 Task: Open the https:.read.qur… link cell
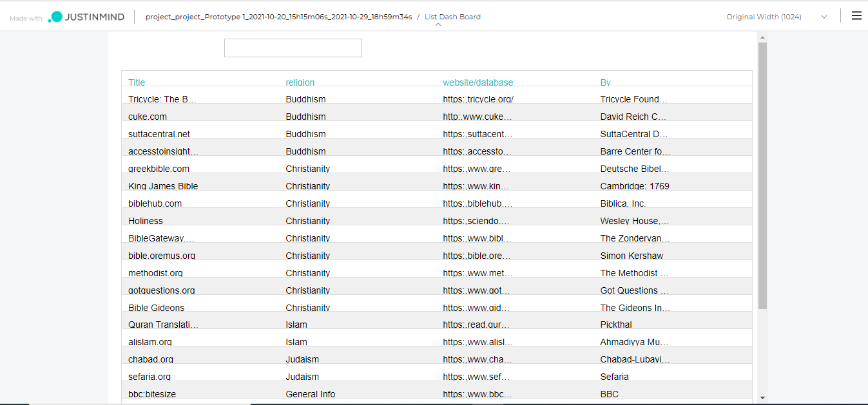pyautogui.click(x=476, y=325)
